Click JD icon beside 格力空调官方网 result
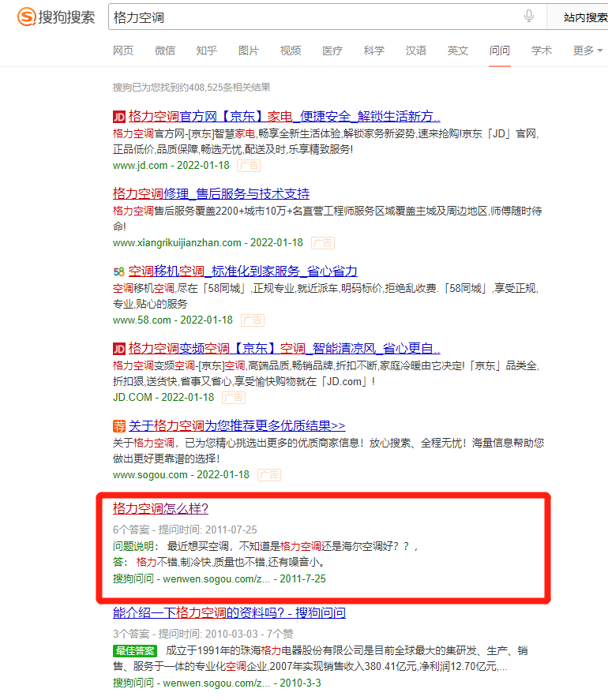Screen dimensions: 608x700 tap(118, 117)
